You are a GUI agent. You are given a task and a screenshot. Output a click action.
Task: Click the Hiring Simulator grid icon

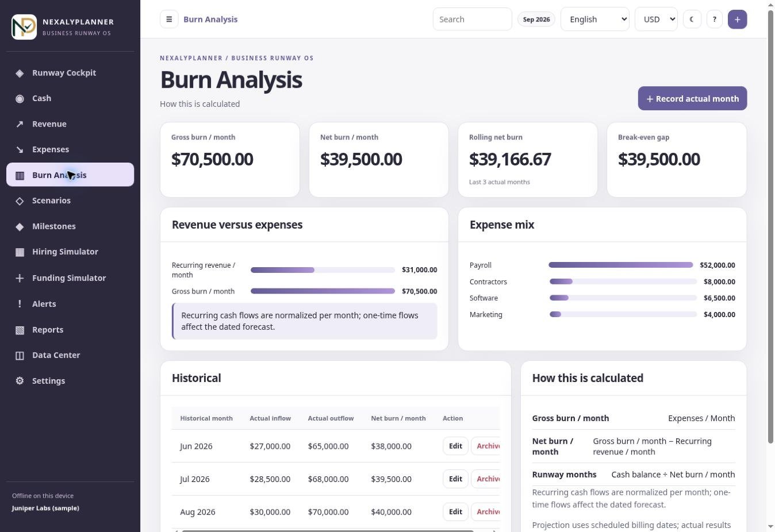tap(20, 252)
